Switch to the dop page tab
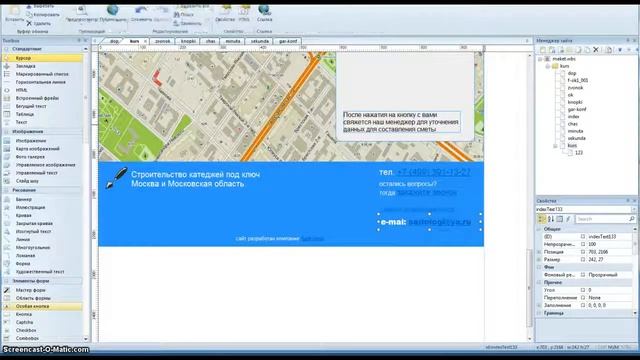This screenshot has height=360, width=640. [114, 41]
